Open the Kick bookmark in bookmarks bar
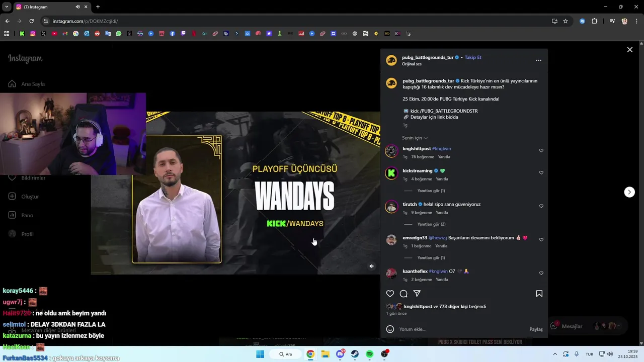 click(22, 34)
